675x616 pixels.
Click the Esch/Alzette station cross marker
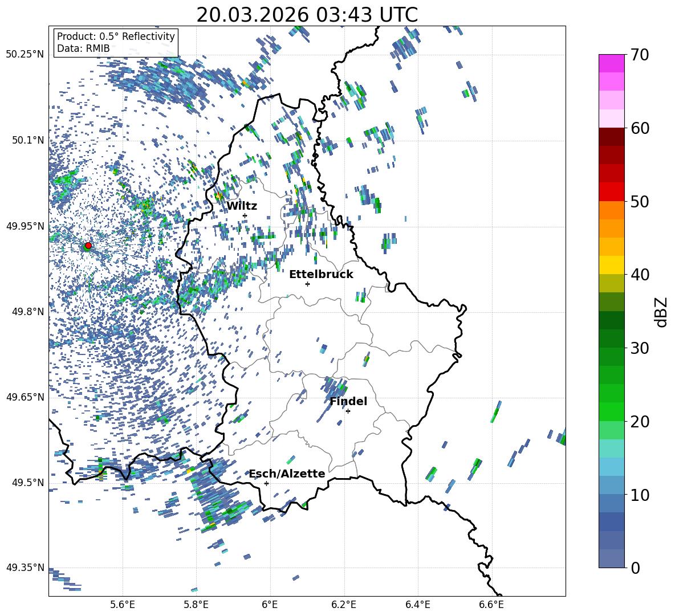[266, 483]
